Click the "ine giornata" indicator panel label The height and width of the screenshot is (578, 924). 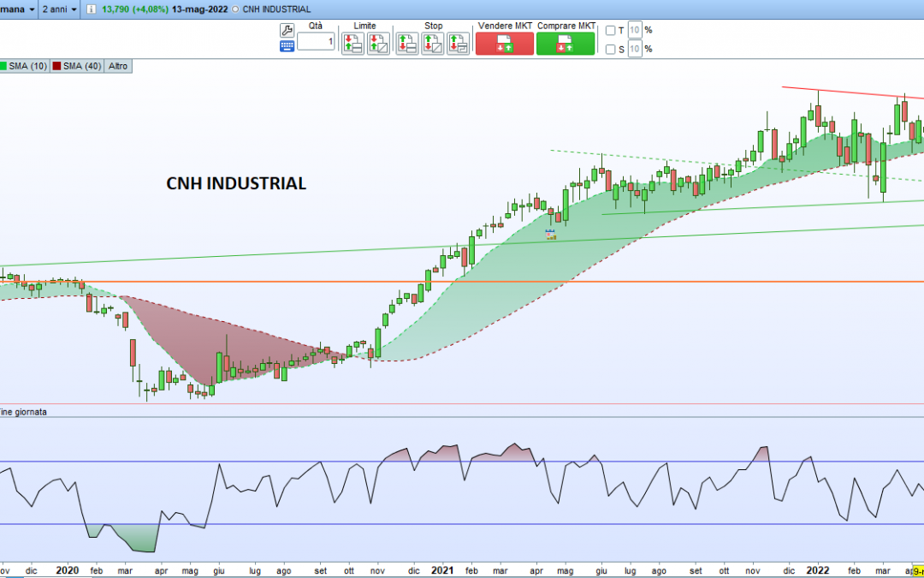(x=24, y=412)
